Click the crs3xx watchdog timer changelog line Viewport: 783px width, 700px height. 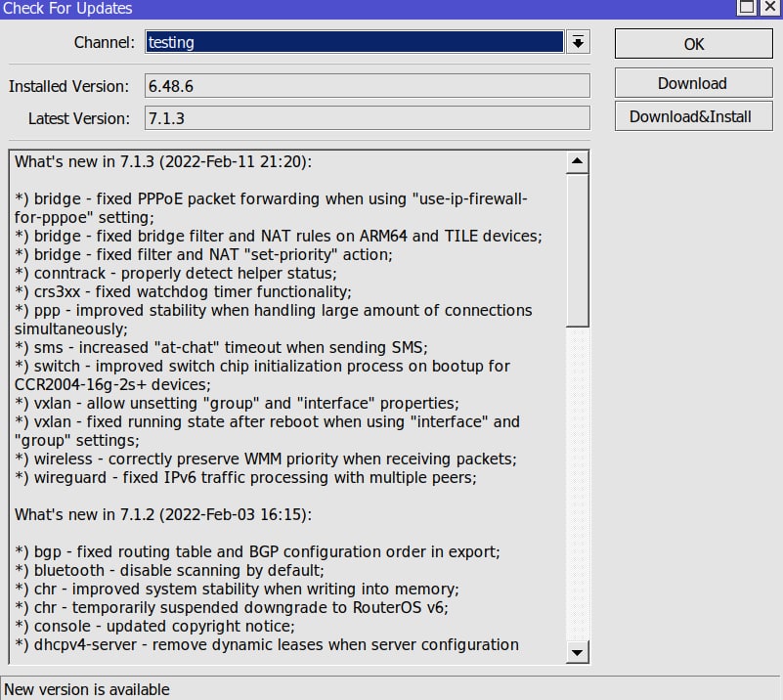click(183, 291)
